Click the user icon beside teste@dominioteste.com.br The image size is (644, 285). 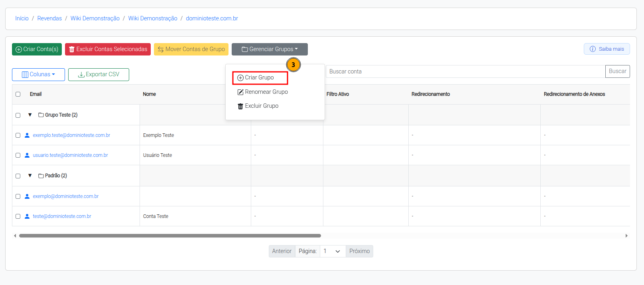(x=27, y=216)
